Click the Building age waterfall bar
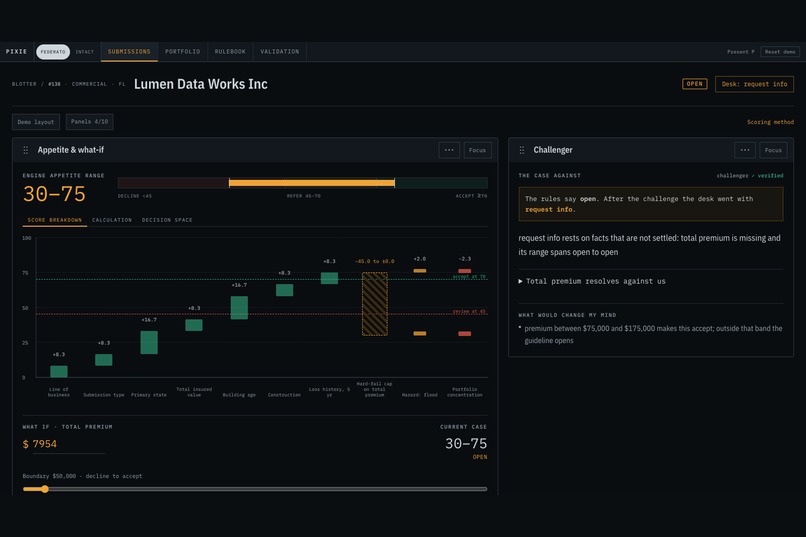The image size is (806, 537). (x=239, y=308)
